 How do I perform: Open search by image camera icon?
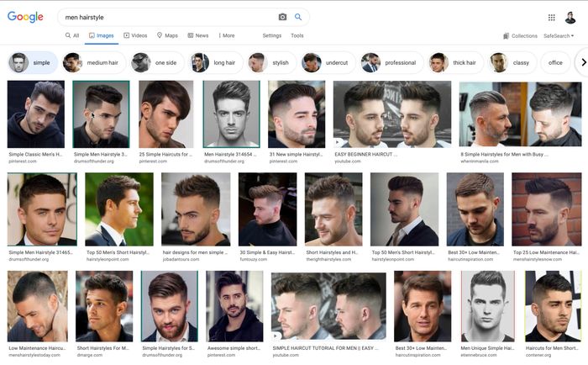click(282, 17)
